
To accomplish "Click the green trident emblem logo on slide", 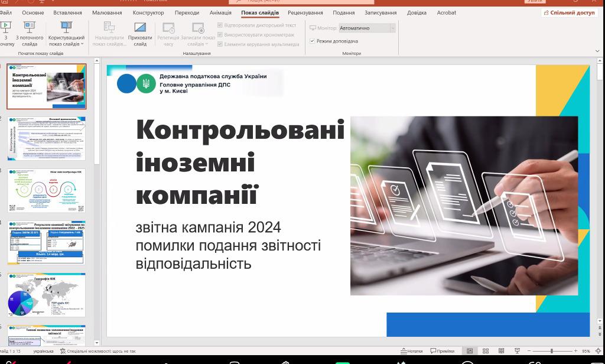I will coord(146,83).
